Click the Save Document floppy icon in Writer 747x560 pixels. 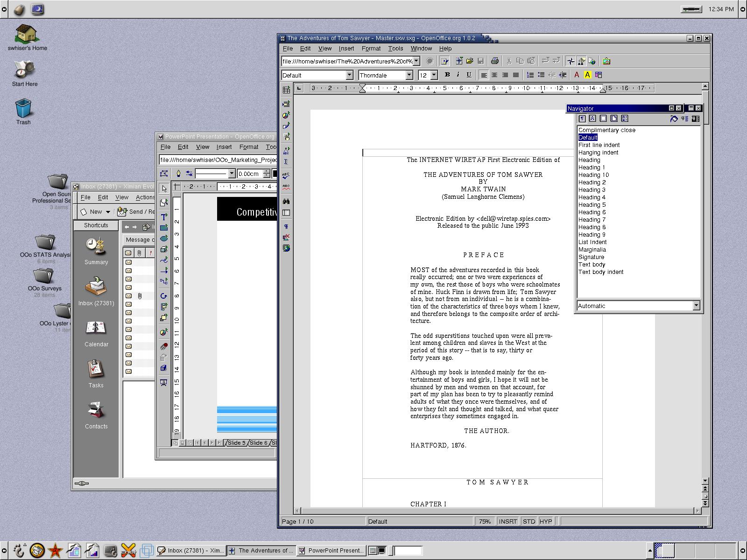(481, 61)
